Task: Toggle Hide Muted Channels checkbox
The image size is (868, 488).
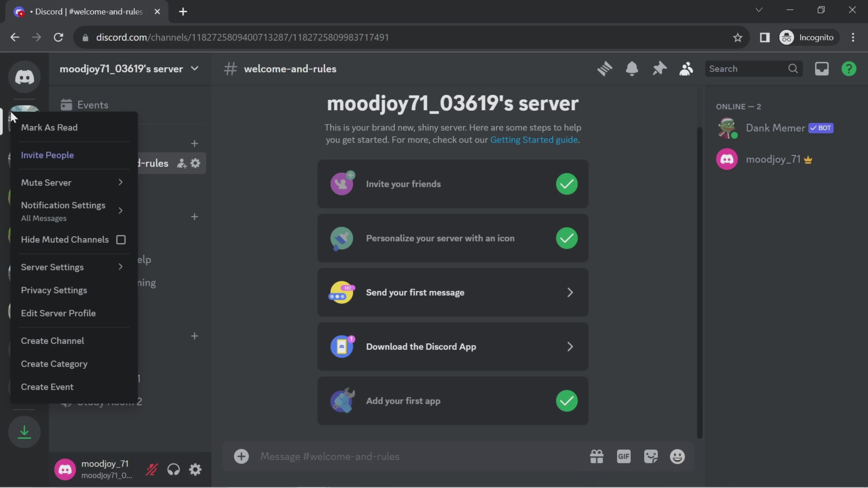Action: [121, 239]
